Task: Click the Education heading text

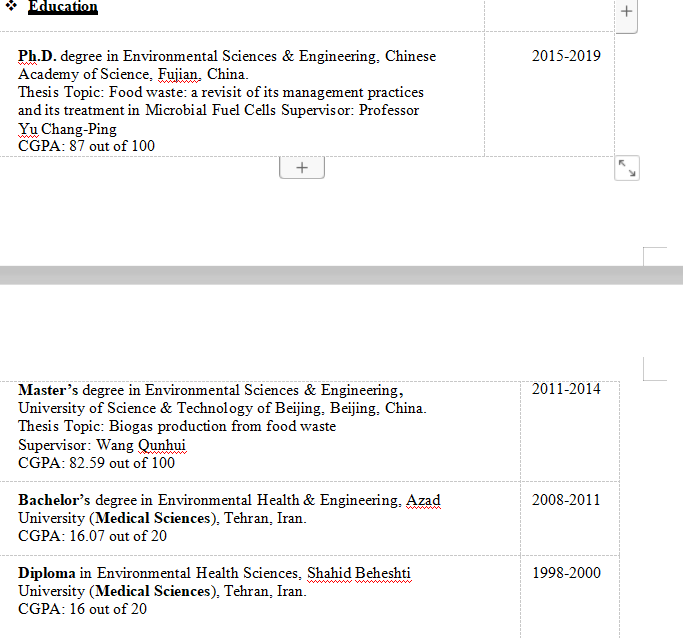Action: (x=63, y=7)
